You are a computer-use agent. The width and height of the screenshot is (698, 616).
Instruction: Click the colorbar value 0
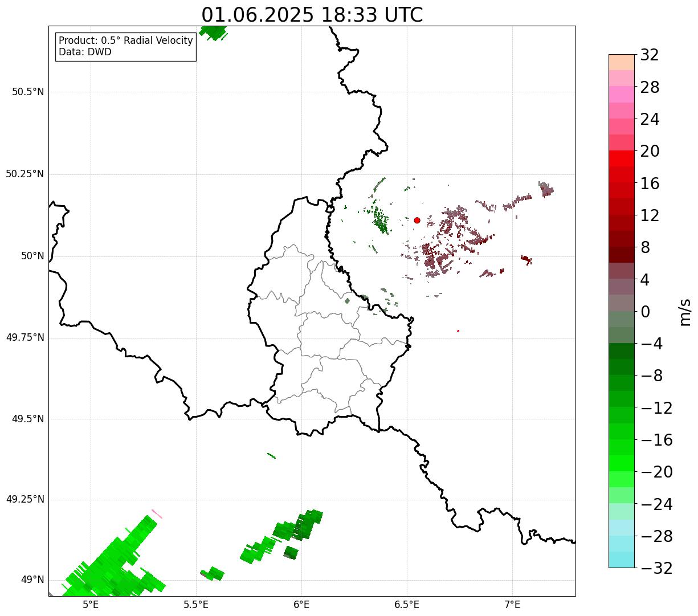[x=645, y=312]
